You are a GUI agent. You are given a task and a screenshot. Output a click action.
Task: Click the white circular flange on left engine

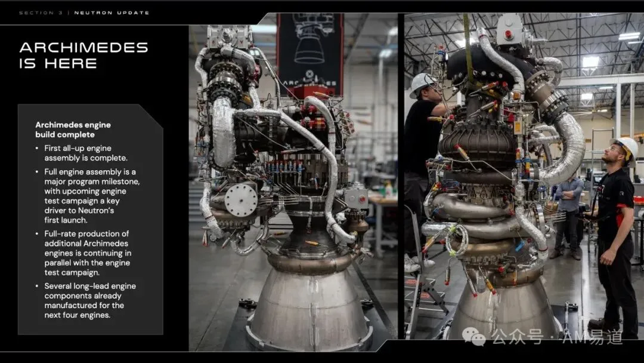coord(241,200)
